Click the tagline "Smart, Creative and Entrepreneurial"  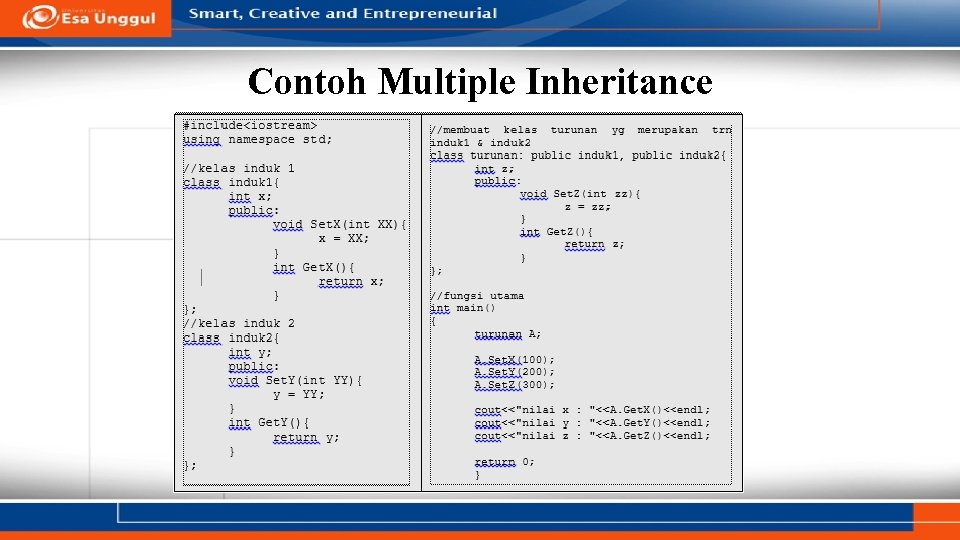(343, 13)
